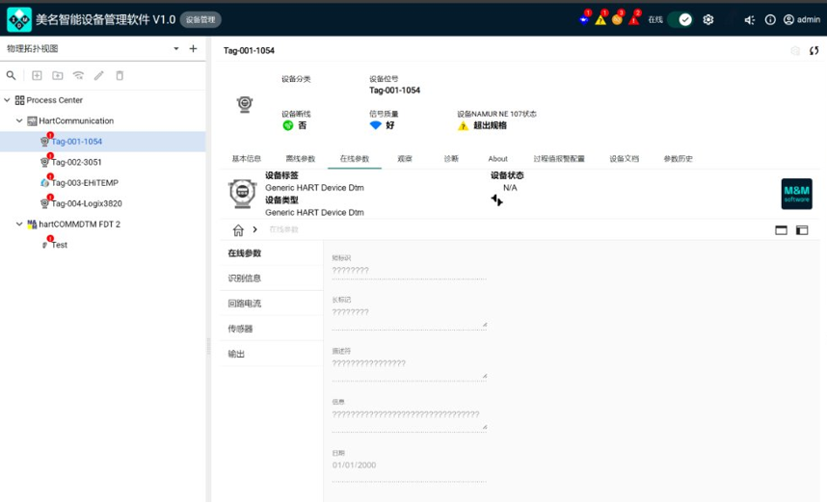Switch to the 参数历史 tab

[x=678, y=159]
